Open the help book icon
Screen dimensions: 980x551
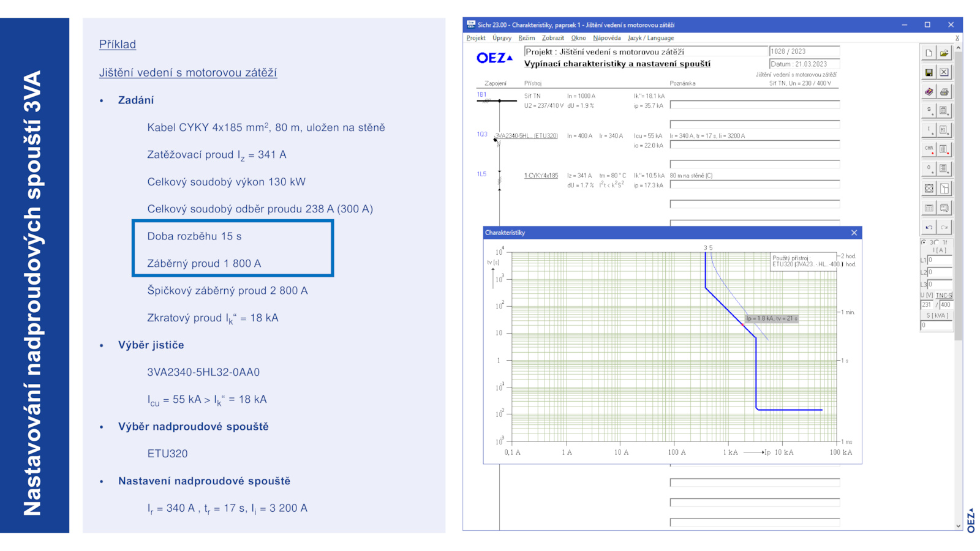coord(929,92)
